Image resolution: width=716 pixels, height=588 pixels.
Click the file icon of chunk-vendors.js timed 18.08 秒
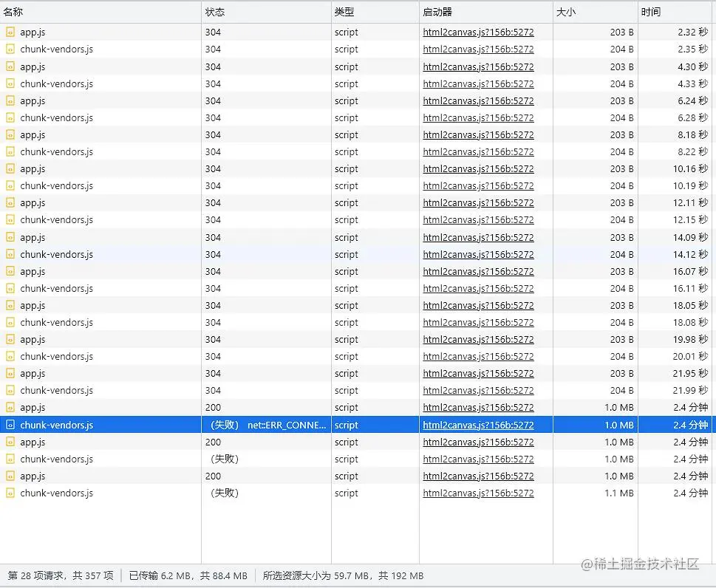click(10, 322)
